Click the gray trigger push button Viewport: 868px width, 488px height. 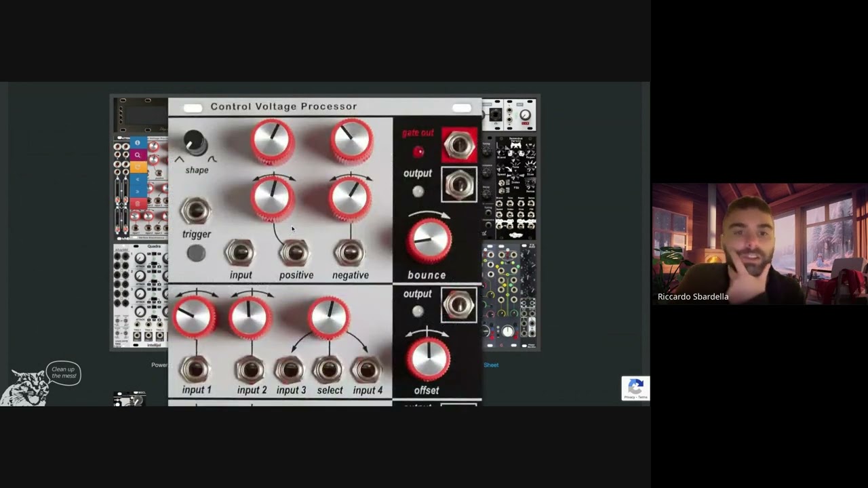pos(196,253)
